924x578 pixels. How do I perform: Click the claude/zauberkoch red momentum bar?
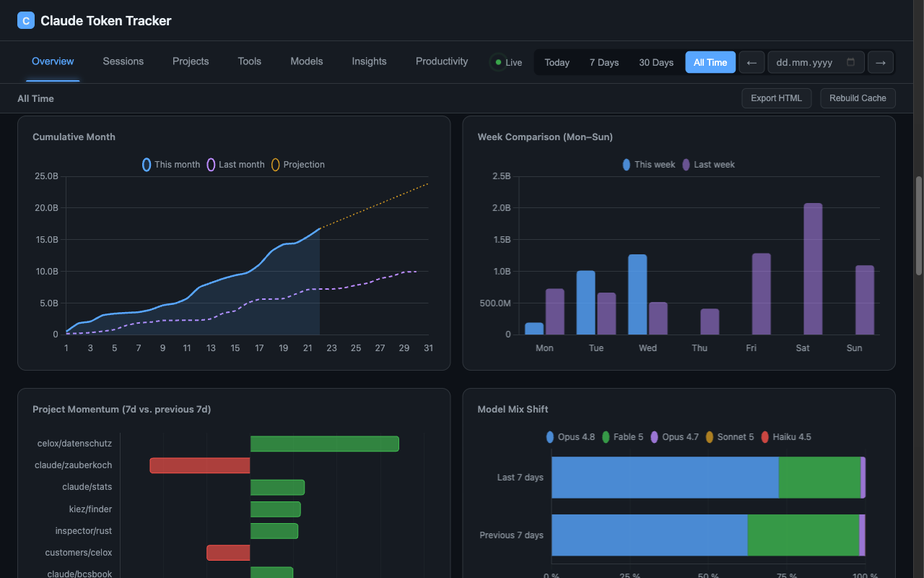pos(200,465)
